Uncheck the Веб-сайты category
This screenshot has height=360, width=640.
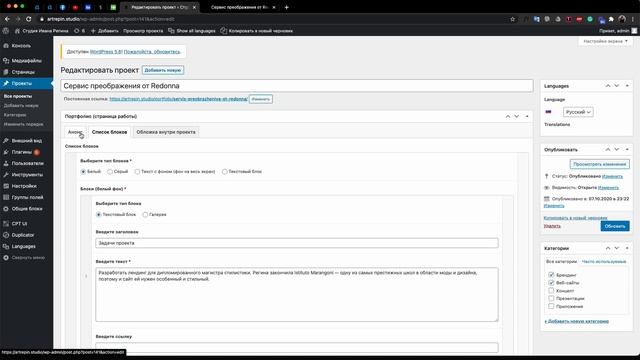551,282
